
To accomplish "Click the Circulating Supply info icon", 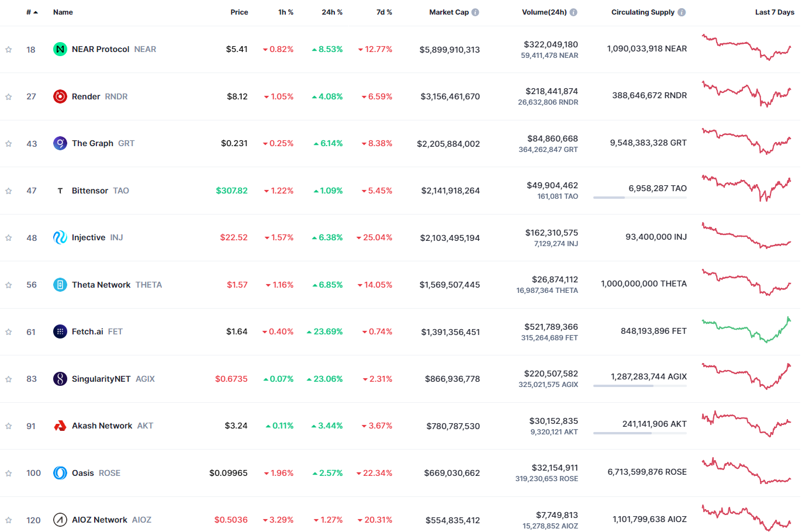I will click(682, 12).
